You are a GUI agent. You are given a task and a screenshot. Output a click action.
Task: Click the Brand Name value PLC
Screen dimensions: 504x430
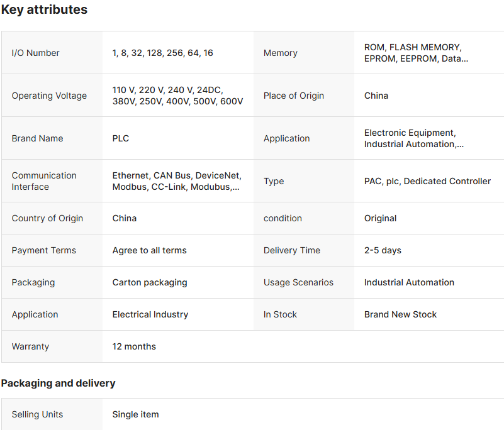coord(121,138)
